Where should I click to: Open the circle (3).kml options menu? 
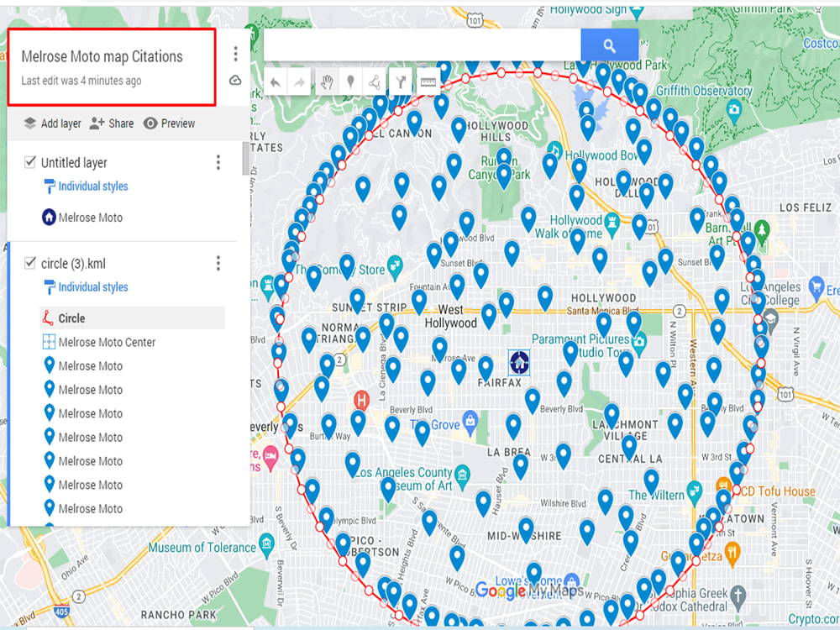pos(218,263)
